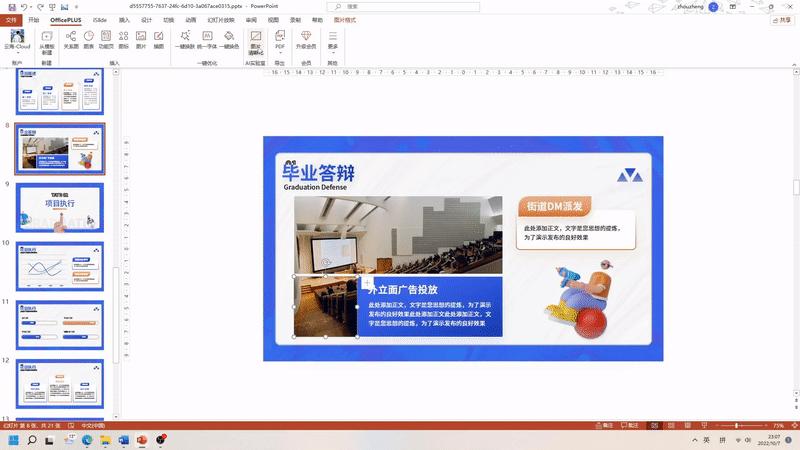Upgrade membership (升级会员)
Image resolution: width=800 pixels, height=450 pixels.
(x=306, y=39)
